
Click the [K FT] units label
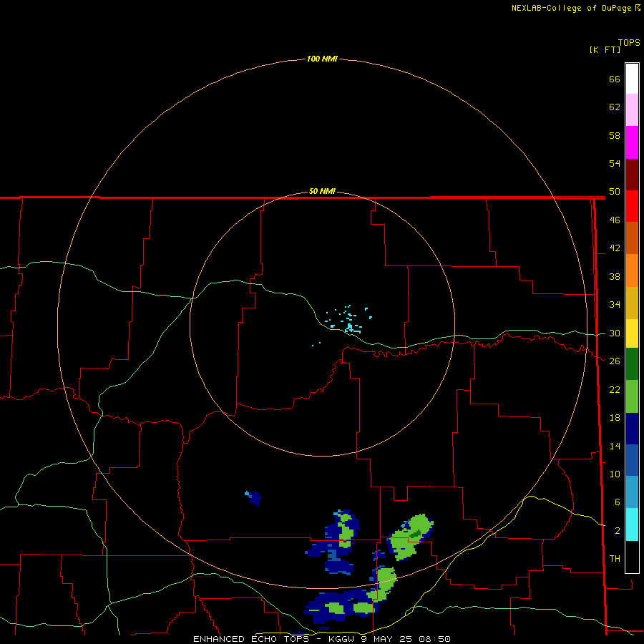coord(605,49)
